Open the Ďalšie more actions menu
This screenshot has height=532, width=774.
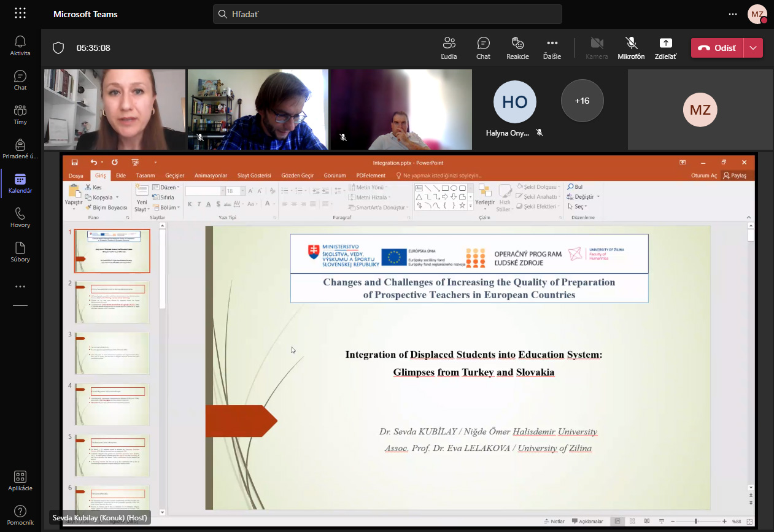(552, 47)
